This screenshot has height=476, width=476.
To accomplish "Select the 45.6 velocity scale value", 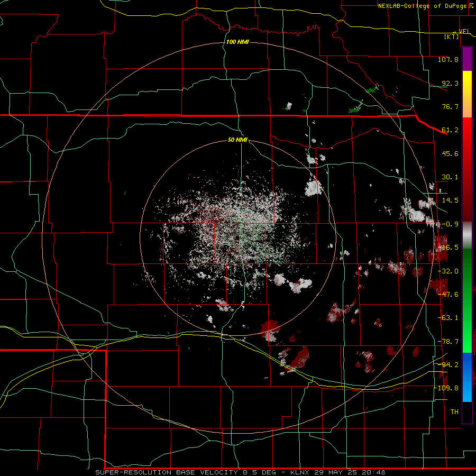I will [x=450, y=153].
